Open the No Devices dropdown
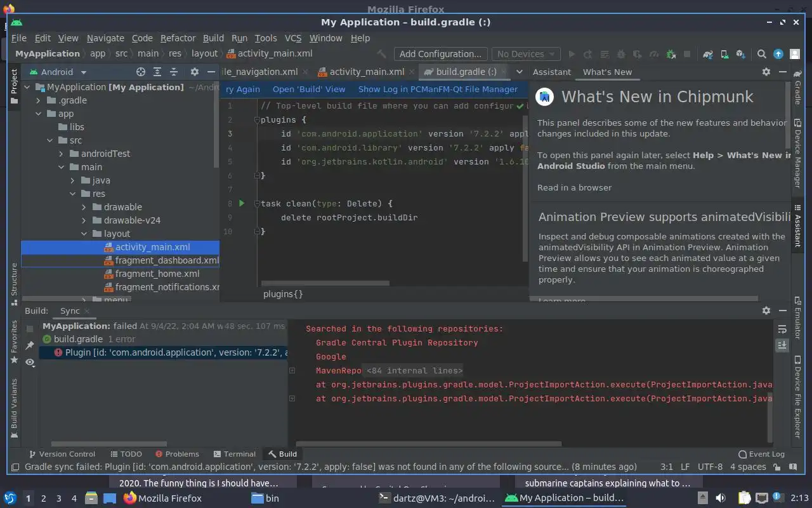 point(526,54)
